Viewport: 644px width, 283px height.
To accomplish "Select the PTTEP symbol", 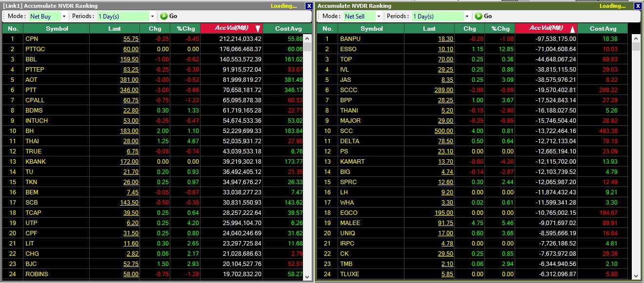I will tap(35, 69).
